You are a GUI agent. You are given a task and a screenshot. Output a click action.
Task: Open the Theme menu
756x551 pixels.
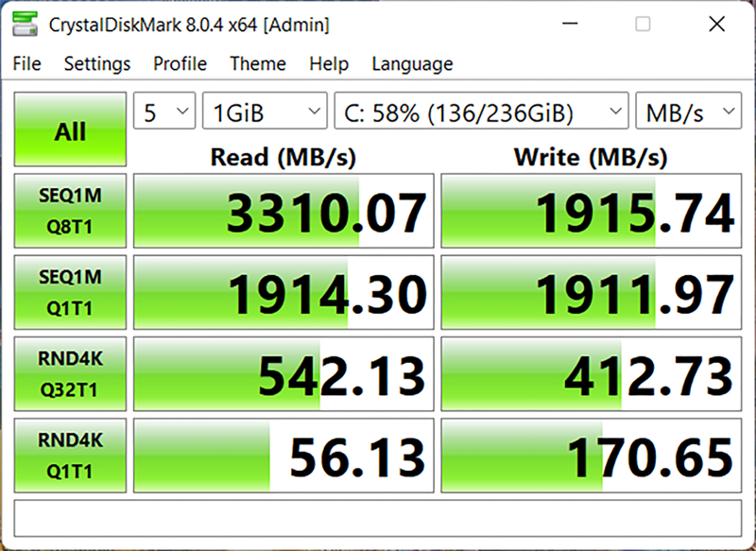[x=258, y=63]
